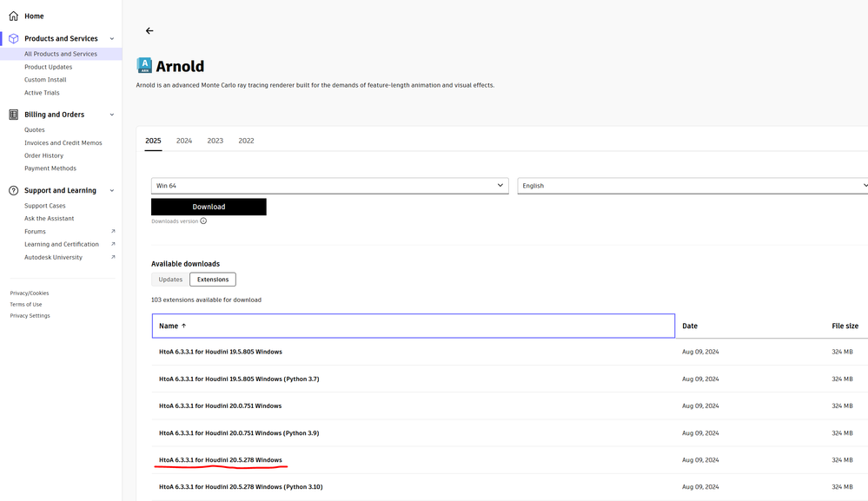Select HtoA 6.3.3.1 for Houdini 20.0.751 Windows
868x501 pixels.
coord(221,405)
